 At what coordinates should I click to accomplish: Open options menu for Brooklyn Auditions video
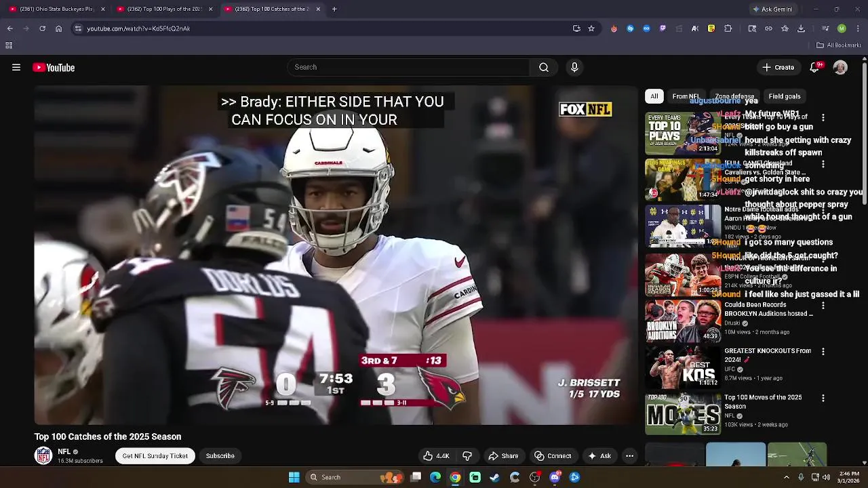click(823, 306)
